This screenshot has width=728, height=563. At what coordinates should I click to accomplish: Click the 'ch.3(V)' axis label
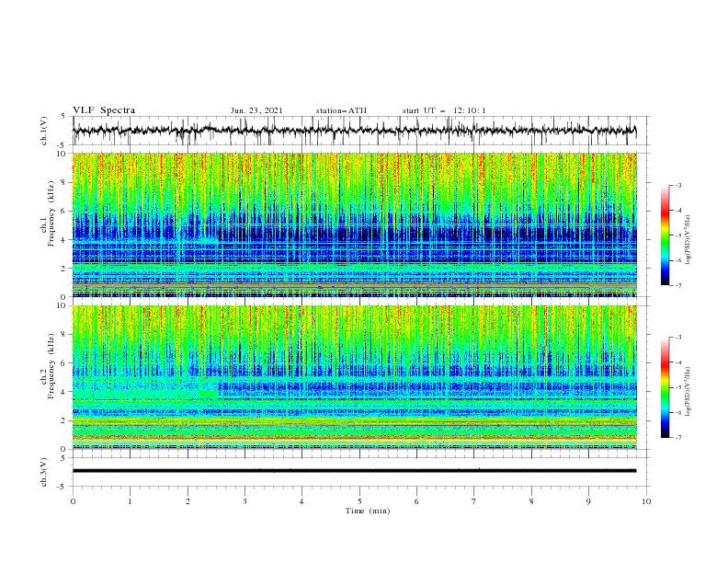coord(44,472)
